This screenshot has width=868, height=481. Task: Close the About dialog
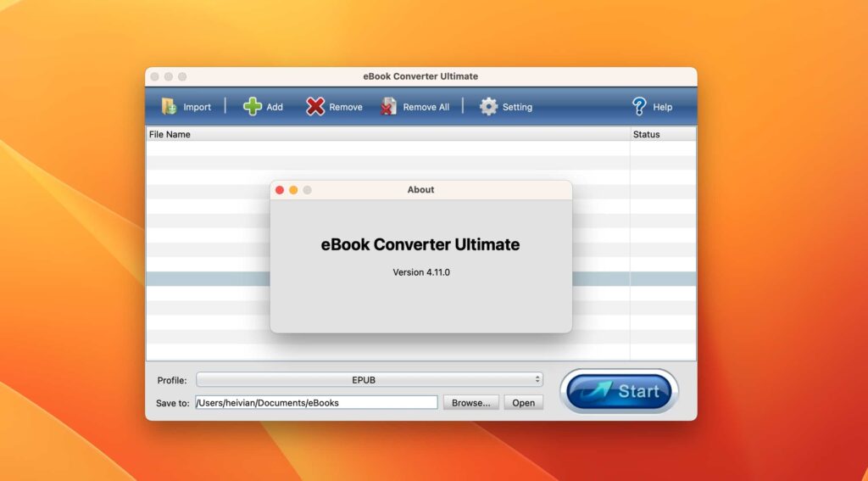[x=280, y=190]
